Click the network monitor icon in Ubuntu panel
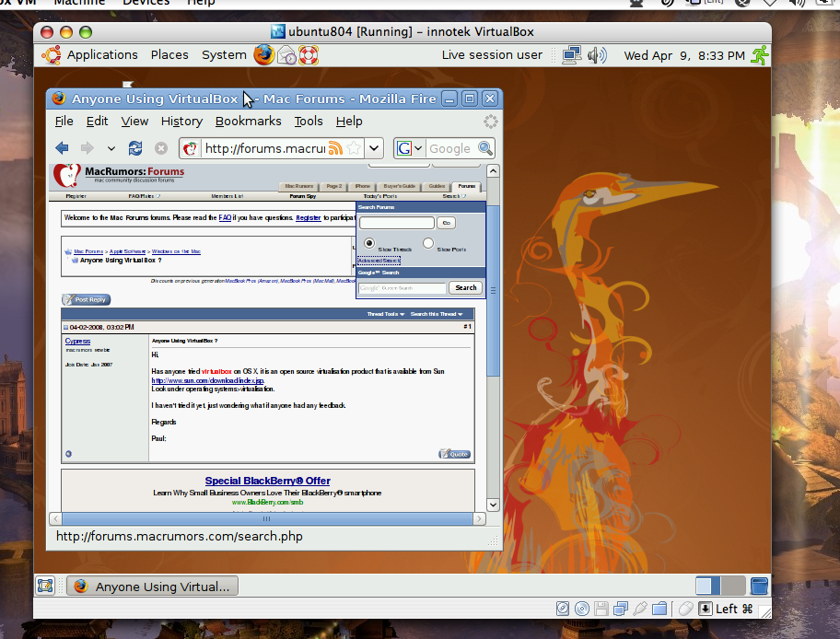Viewport: 840px width, 639px height. click(x=572, y=55)
